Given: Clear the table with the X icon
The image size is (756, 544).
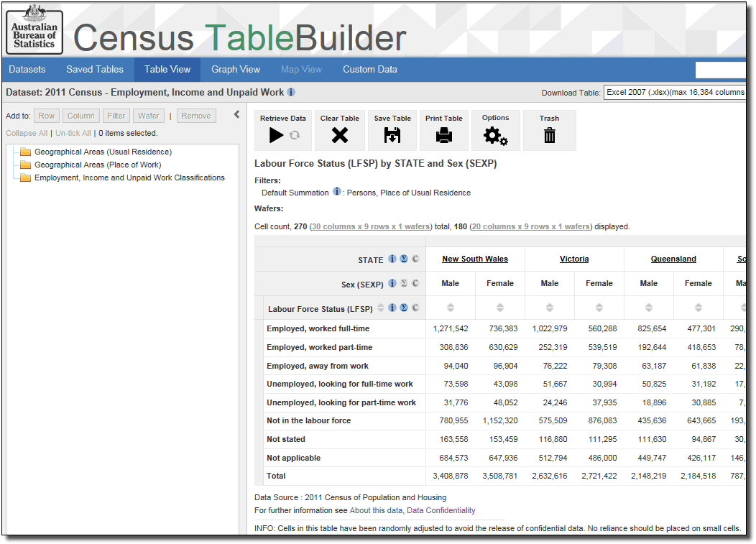Looking at the screenshot, I should 340,135.
